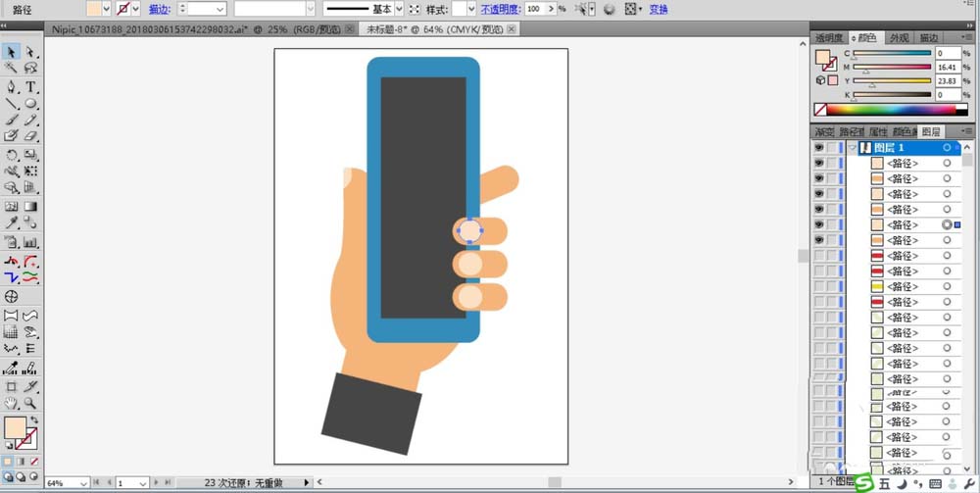Screen dimensions: 980x493
Task: Click the 描边 link in the control bar
Action: click(x=158, y=10)
